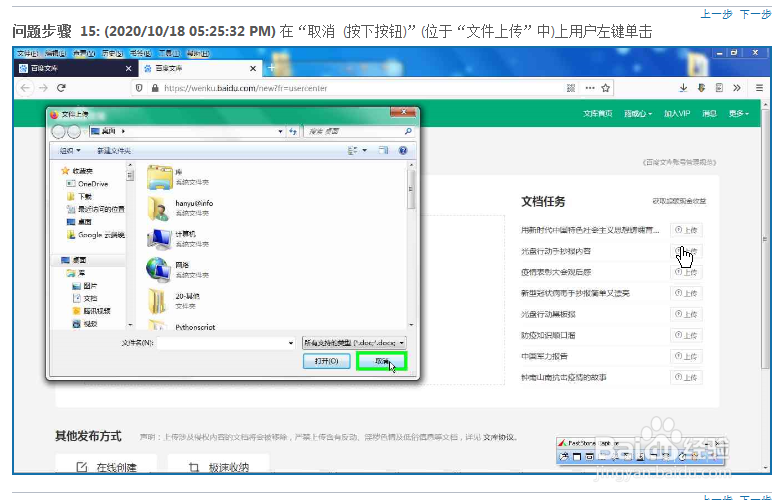Bookmark page with star icon
Screen dimensions: 775x500
pos(605,88)
